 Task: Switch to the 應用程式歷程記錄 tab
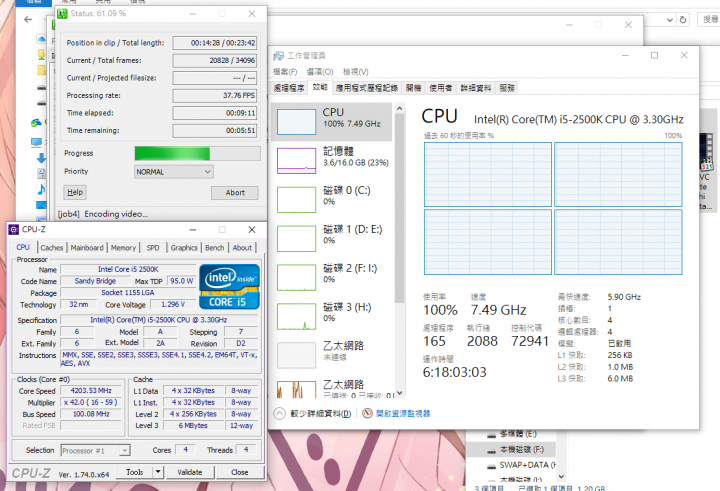click(x=366, y=88)
